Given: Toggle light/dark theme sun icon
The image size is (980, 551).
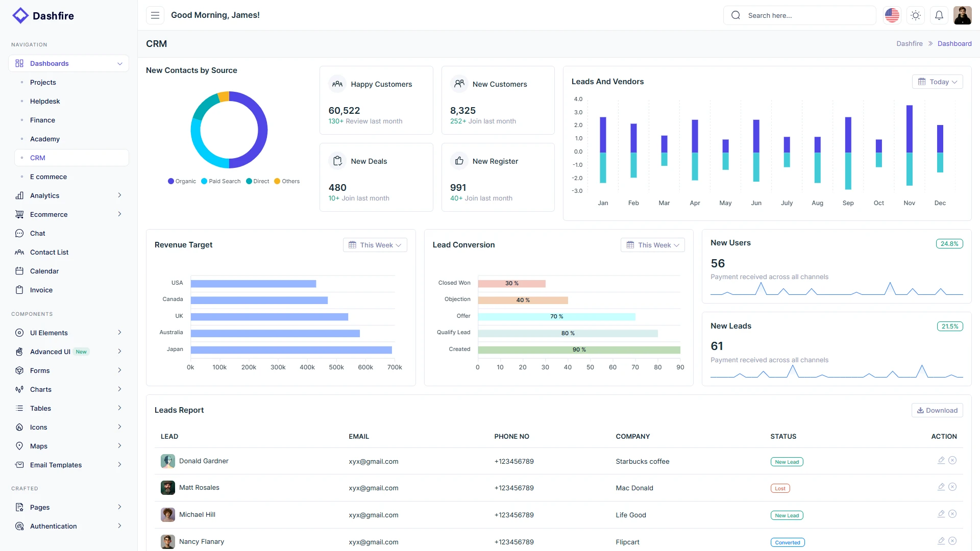Looking at the screenshot, I should tap(916, 15).
